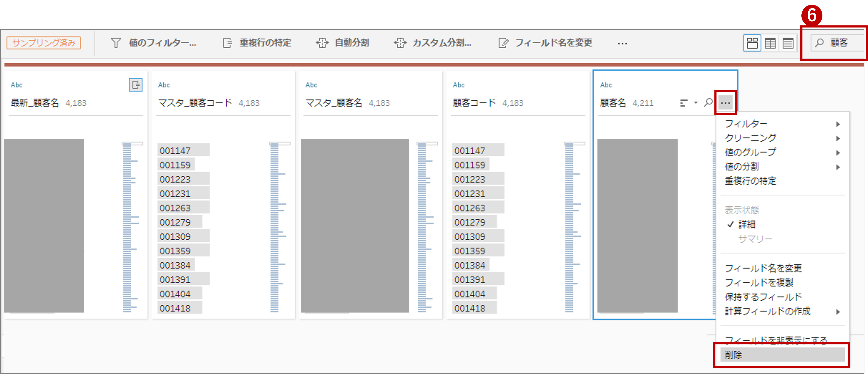This screenshot has width=868, height=374.
Task: Open the sort dropdown arrow on 顧客名 card
Action: pos(696,103)
